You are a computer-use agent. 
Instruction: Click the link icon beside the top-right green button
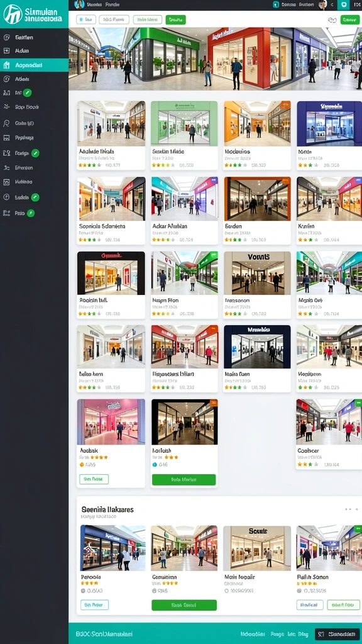pos(332,19)
